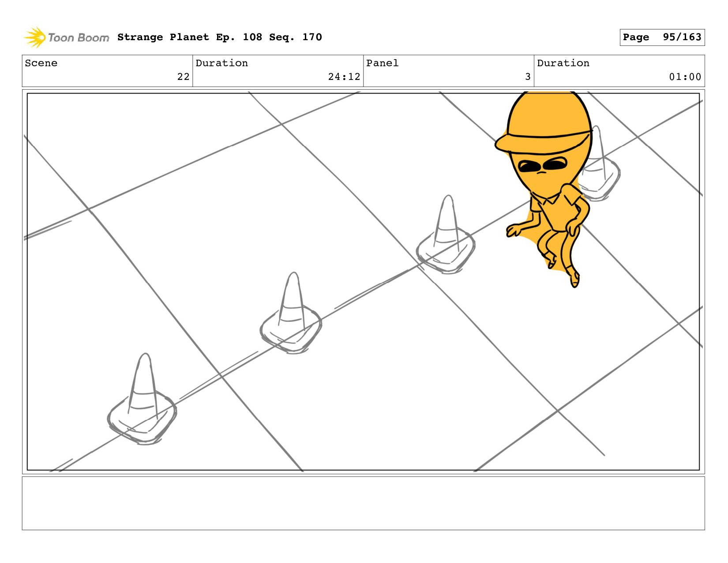Select the scene number '22'
Viewport: 728px width, 563px height.
coord(183,77)
